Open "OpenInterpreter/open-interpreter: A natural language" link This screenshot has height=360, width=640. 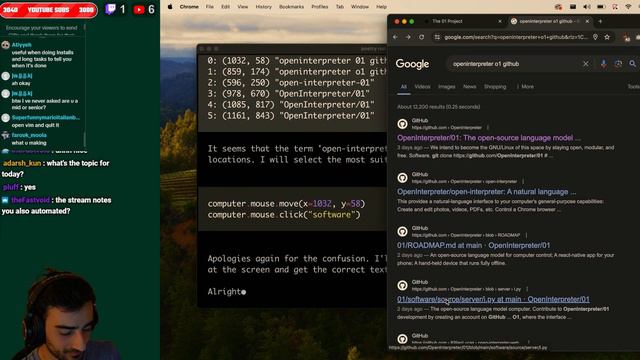[x=487, y=192]
